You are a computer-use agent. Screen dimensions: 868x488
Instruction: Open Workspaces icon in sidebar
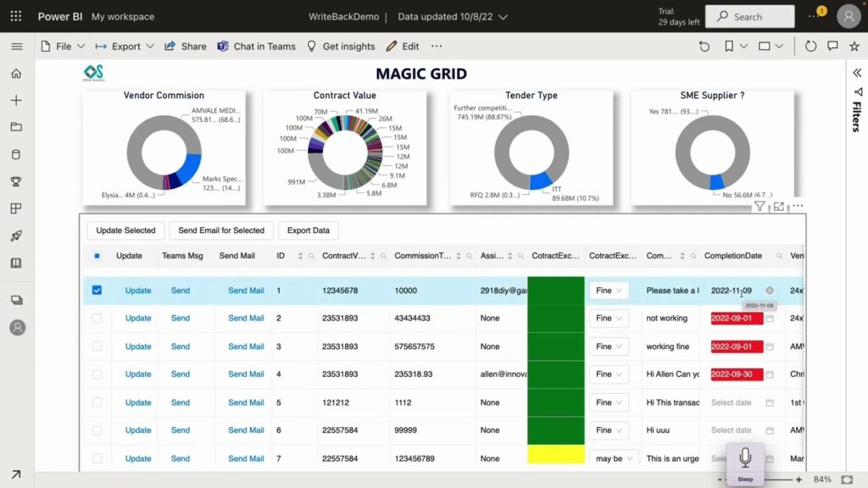click(x=17, y=300)
